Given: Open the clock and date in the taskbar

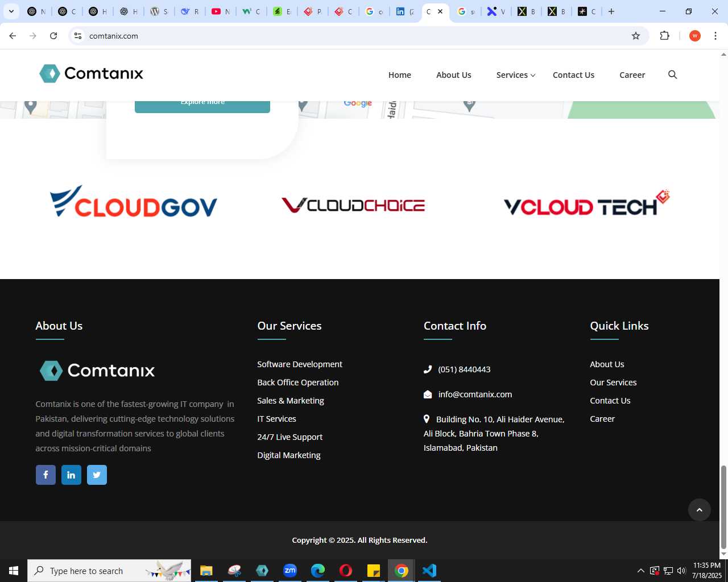Looking at the screenshot, I should click(x=707, y=571).
